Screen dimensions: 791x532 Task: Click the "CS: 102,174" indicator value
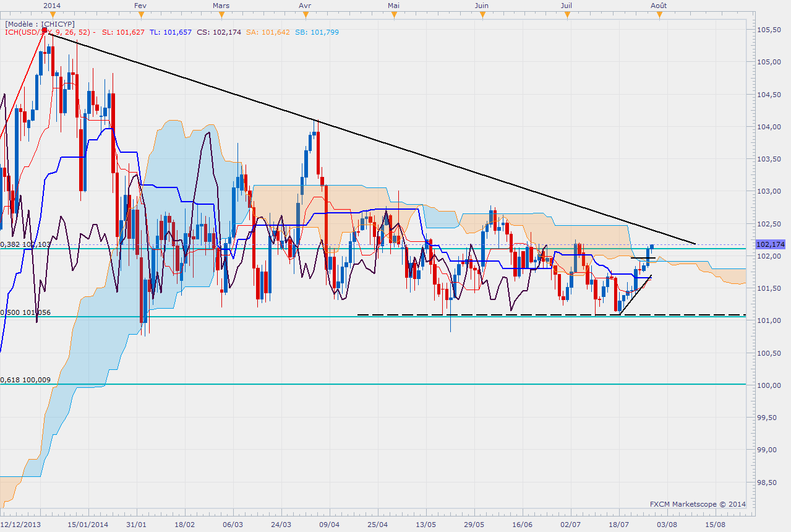pos(218,32)
